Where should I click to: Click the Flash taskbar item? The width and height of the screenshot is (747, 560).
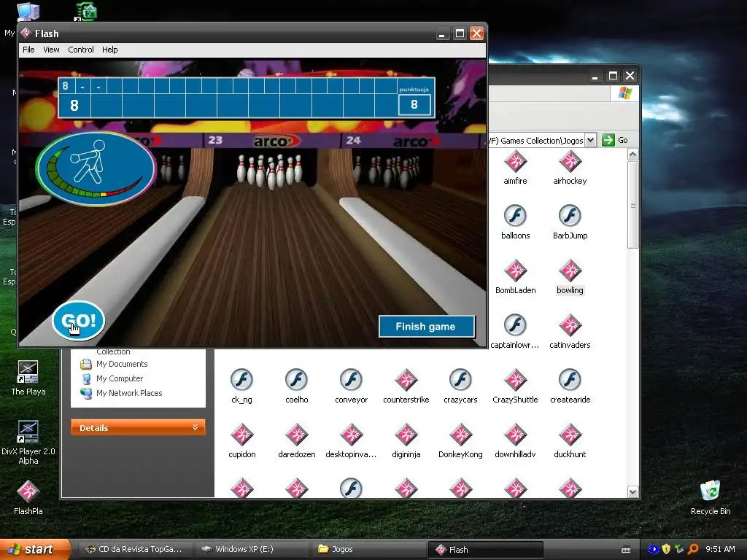tap(485, 549)
